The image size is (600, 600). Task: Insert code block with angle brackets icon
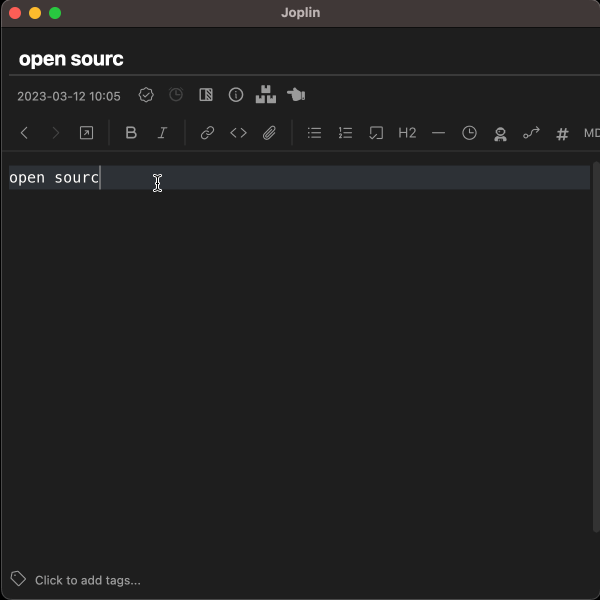(x=238, y=133)
